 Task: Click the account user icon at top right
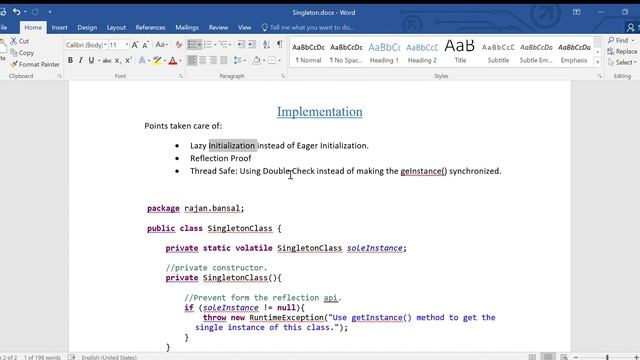click(630, 27)
